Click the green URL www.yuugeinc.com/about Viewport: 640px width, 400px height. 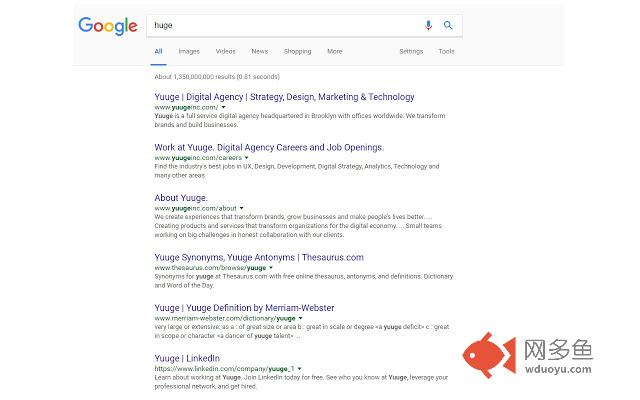click(x=196, y=208)
